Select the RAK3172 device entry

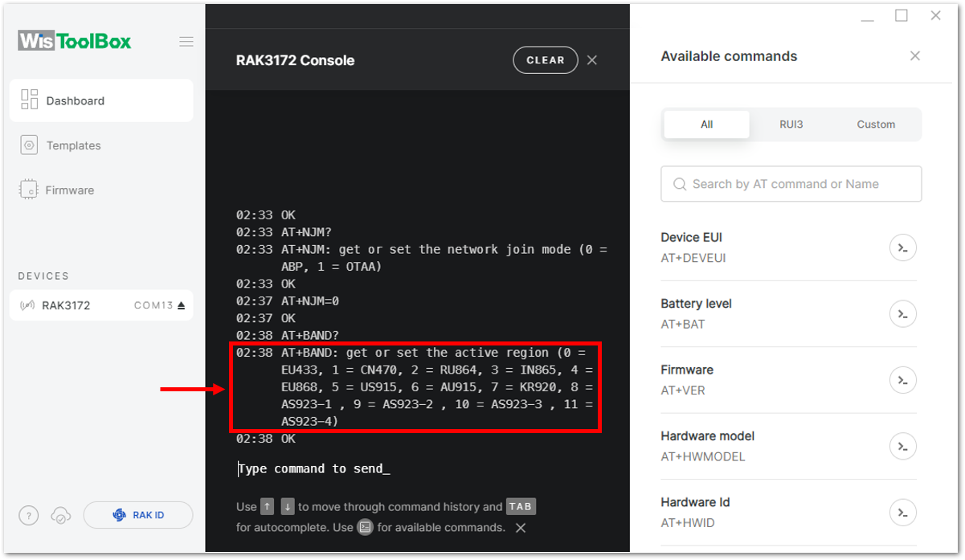point(101,305)
